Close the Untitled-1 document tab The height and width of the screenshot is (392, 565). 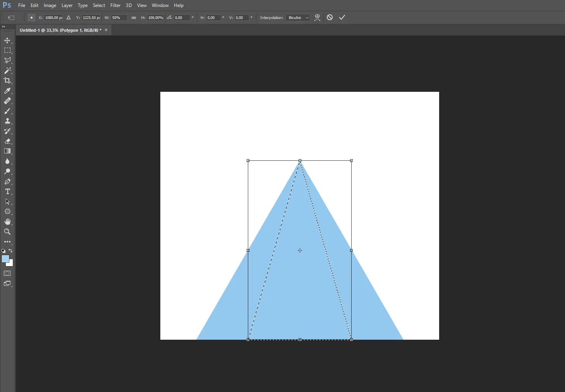coord(106,30)
